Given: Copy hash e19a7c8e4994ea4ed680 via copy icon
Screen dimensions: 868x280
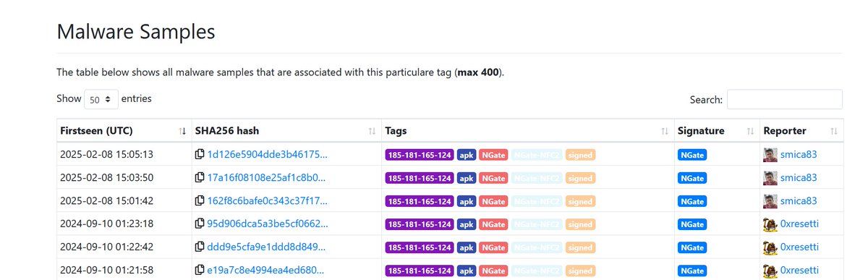Looking at the screenshot, I should click(200, 271).
